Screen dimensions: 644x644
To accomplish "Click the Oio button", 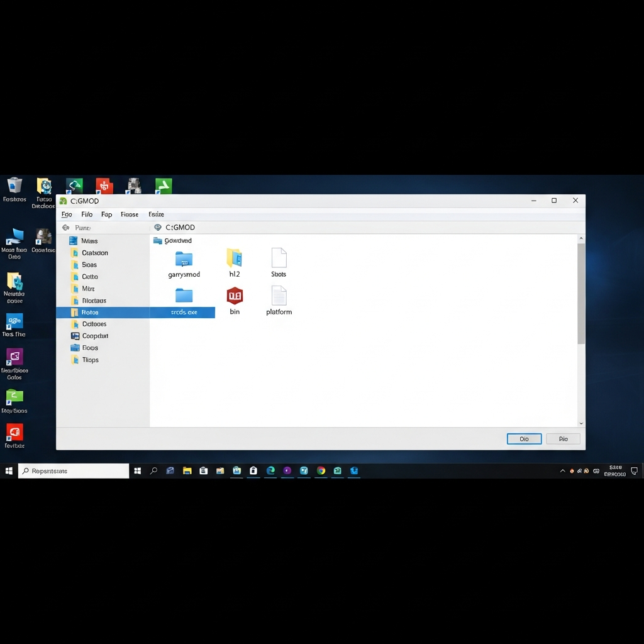I will 524,439.
